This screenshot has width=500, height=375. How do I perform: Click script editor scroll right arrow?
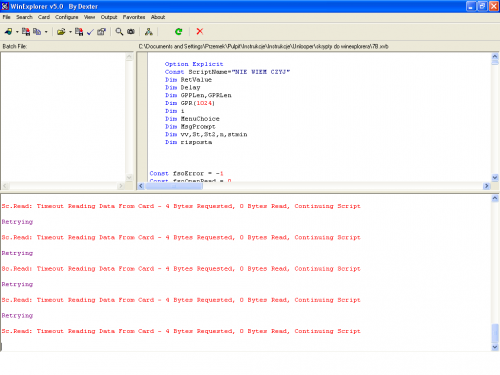487,186
